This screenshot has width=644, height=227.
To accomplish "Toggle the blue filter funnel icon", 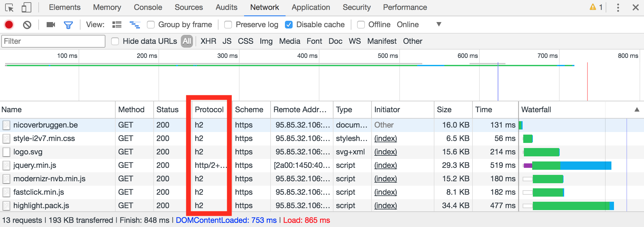I will [68, 25].
